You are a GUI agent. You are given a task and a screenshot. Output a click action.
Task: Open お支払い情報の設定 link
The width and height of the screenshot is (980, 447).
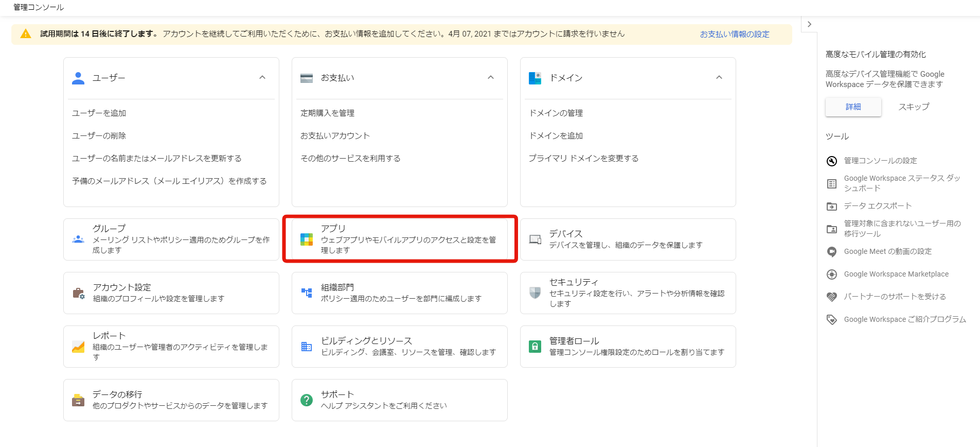click(x=735, y=35)
